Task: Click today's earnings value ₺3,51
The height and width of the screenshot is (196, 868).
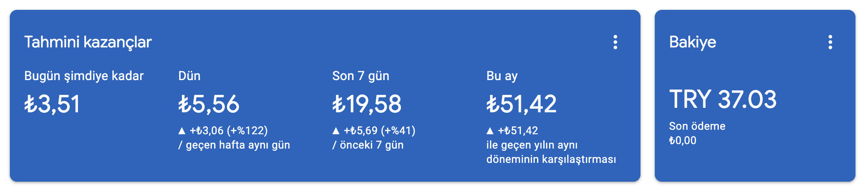Action: [x=52, y=104]
